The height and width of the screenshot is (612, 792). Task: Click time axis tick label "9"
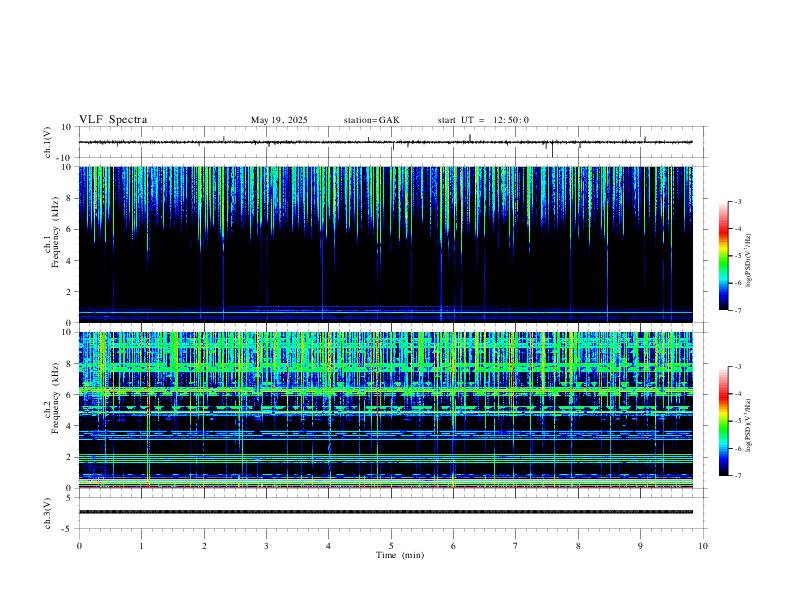(640, 546)
